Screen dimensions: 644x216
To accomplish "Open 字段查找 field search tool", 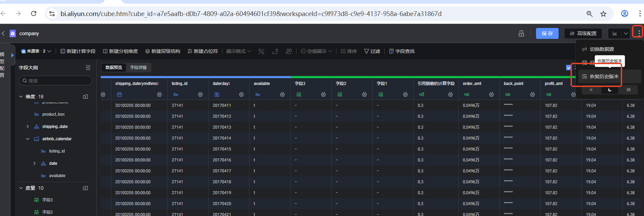I will pyautogui.click(x=402, y=51).
